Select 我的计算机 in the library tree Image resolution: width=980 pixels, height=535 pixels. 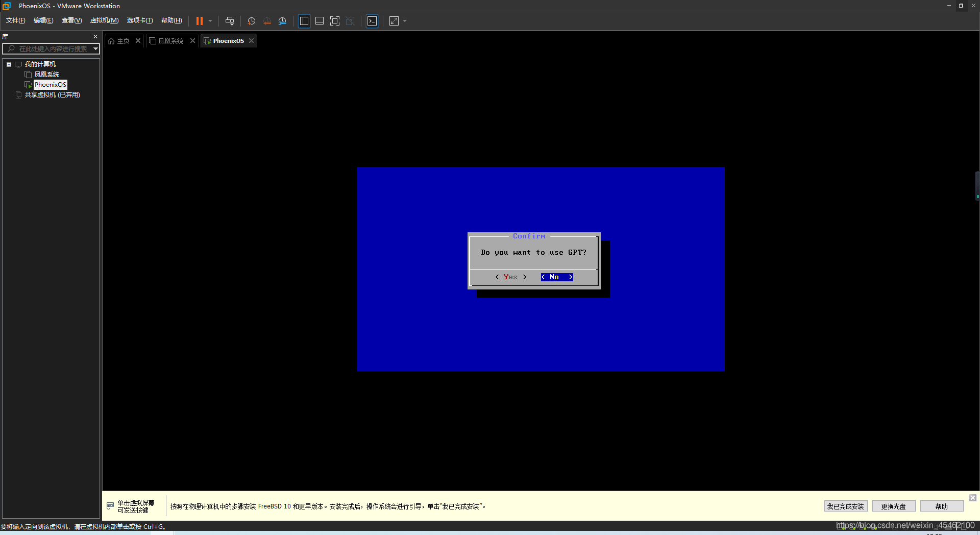[40, 64]
